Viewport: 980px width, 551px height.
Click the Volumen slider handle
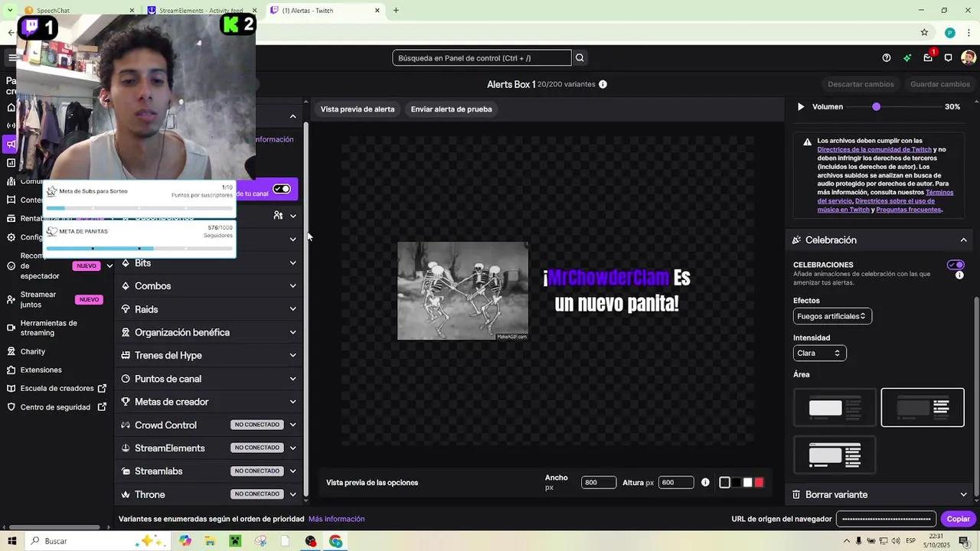pos(876,107)
